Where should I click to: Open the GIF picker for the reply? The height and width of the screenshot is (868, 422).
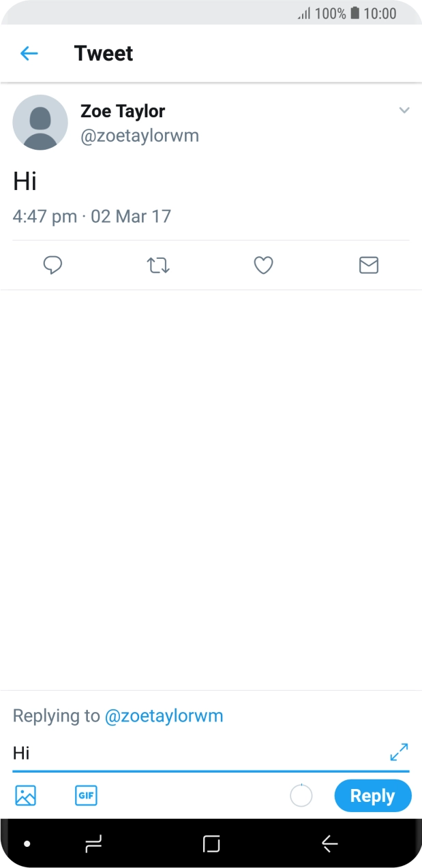click(86, 795)
